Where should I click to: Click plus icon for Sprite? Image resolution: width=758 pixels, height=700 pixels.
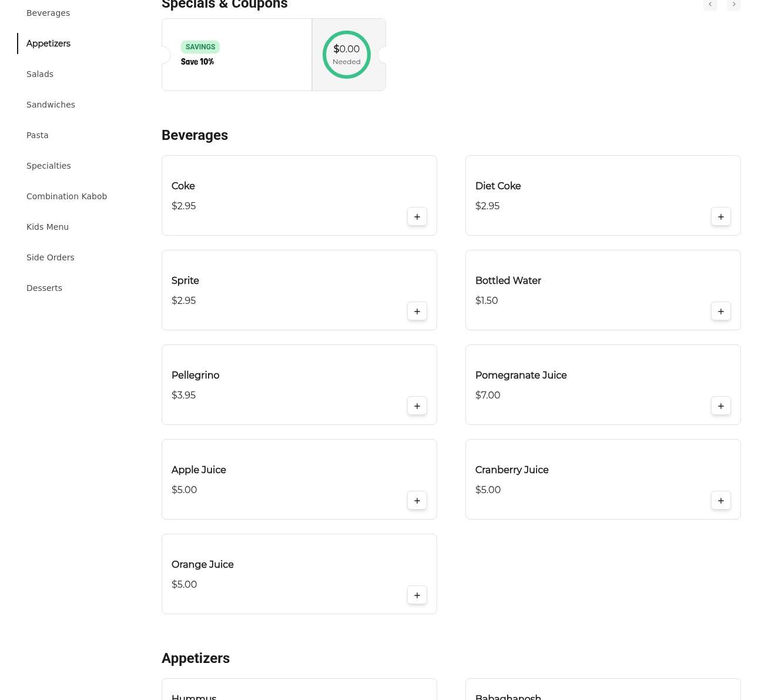(x=417, y=312)
